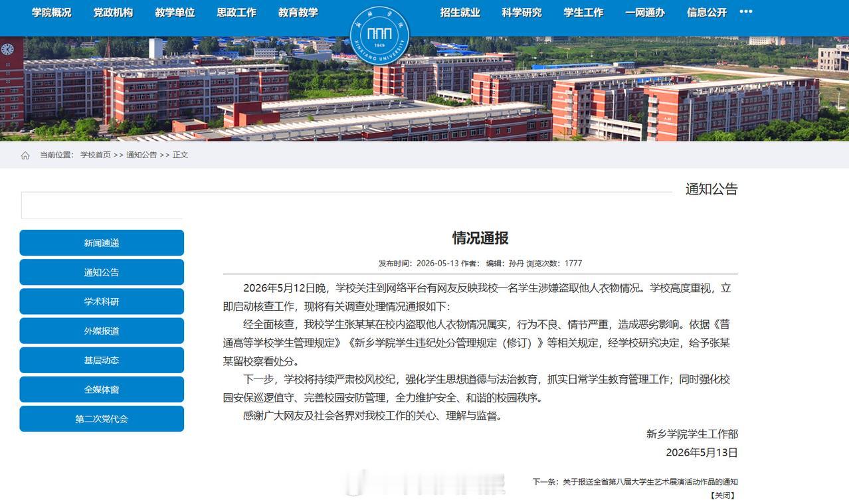
Task: Open the 思政工作 menu
Action: [236, 12]
